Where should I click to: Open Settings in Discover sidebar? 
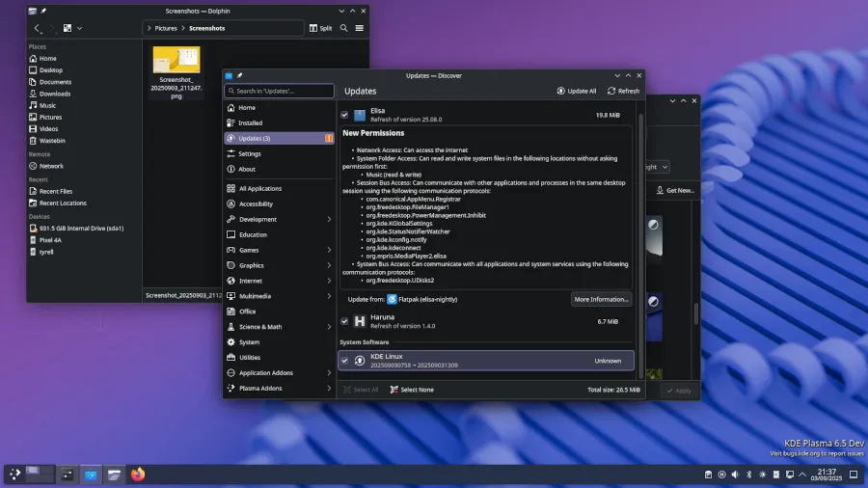pyautogui.click(x=249, y=153)
